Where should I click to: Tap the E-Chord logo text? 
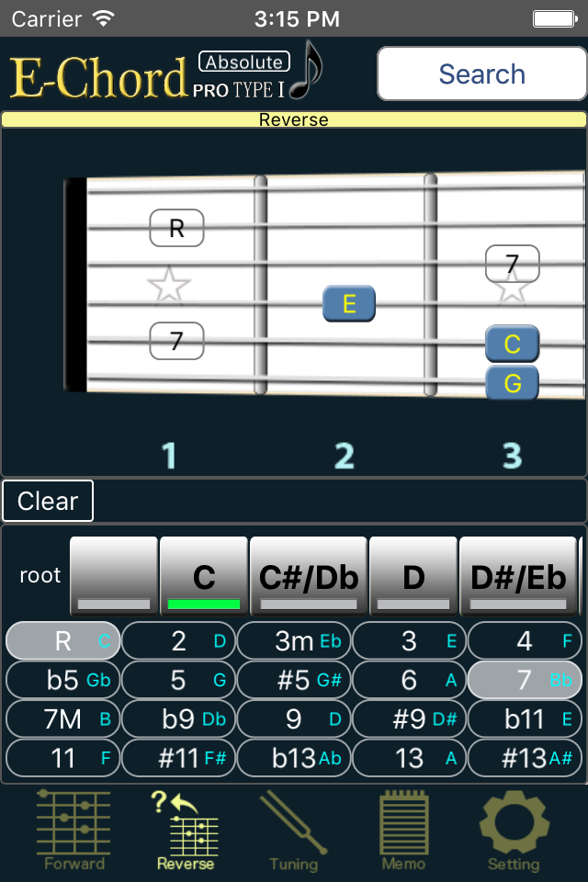(x=98, y=77)
